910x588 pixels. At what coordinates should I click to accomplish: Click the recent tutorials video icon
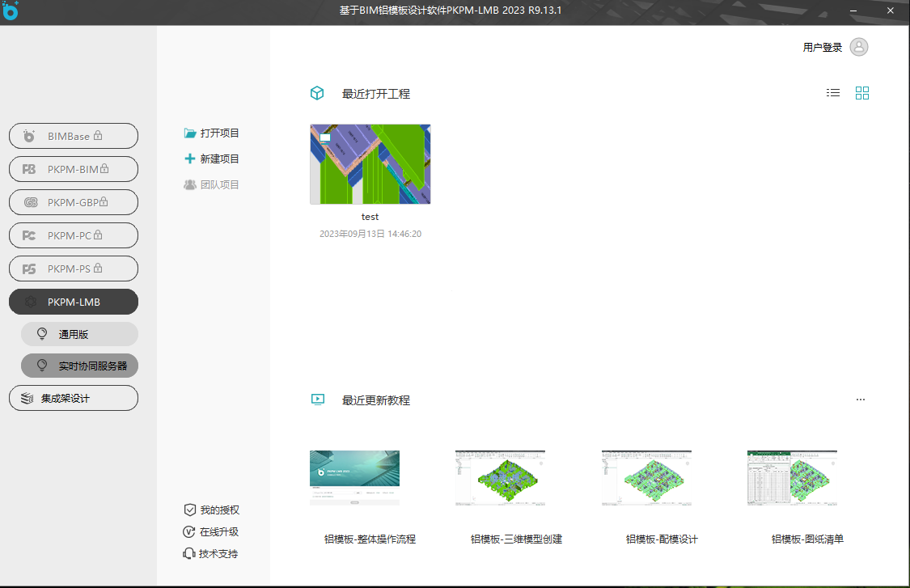click(x=317, y=400)
